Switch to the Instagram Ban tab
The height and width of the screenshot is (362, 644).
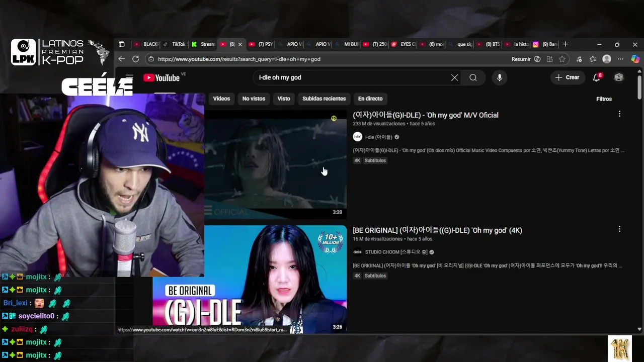pyautogui.click(x=545, y=44)
